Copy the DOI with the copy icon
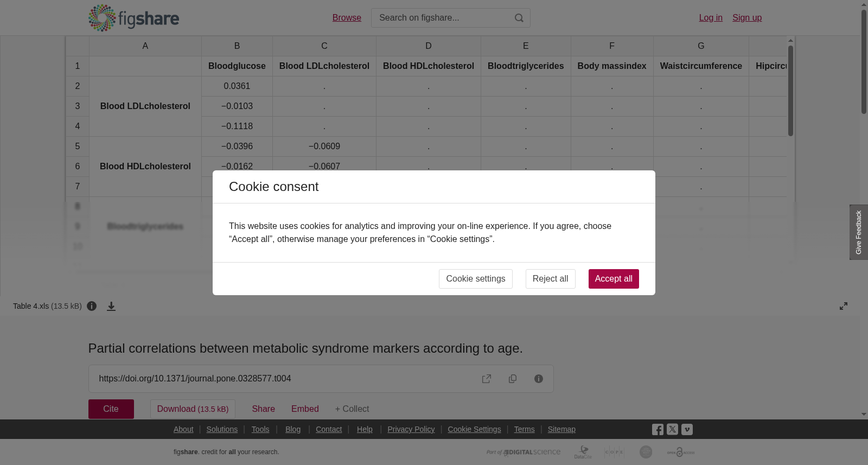The width and height of the screenshot is (868, 465). click(513, 379)
